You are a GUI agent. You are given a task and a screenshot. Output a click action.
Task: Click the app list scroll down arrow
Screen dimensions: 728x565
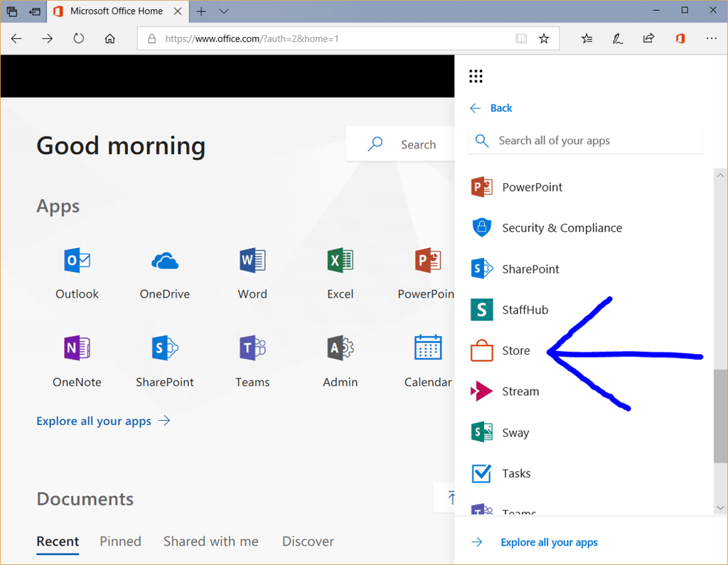point(720,508)
